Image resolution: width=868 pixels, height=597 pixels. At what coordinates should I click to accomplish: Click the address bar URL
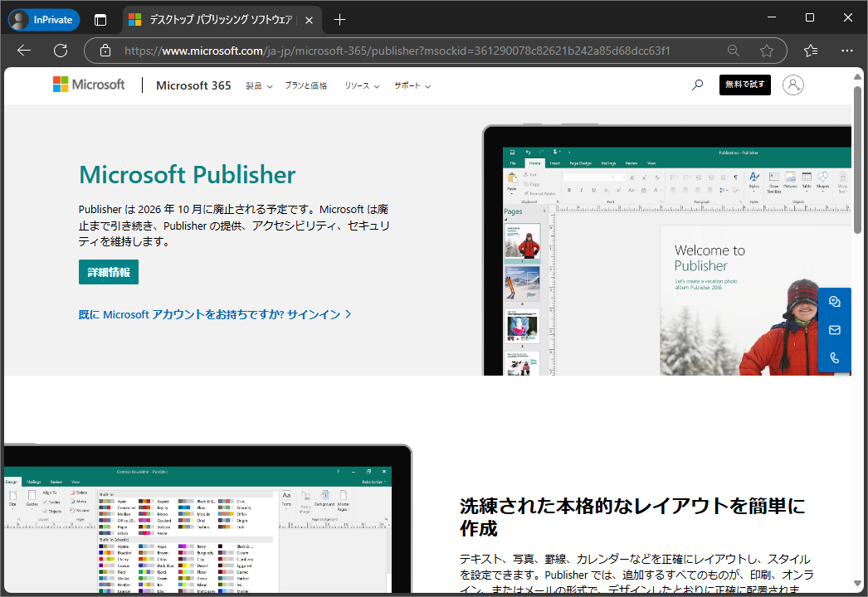point(397,51)
